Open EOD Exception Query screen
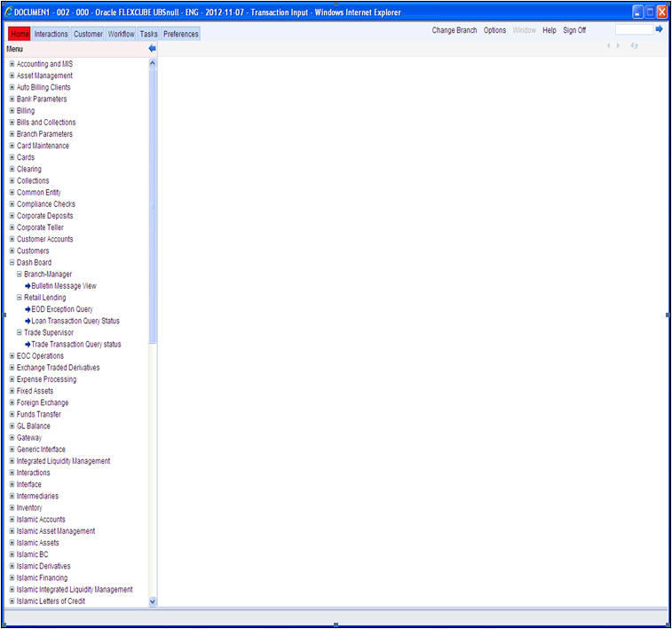This screenshot has width=672, height=629. pyautogui.click(x=62, y=309)
